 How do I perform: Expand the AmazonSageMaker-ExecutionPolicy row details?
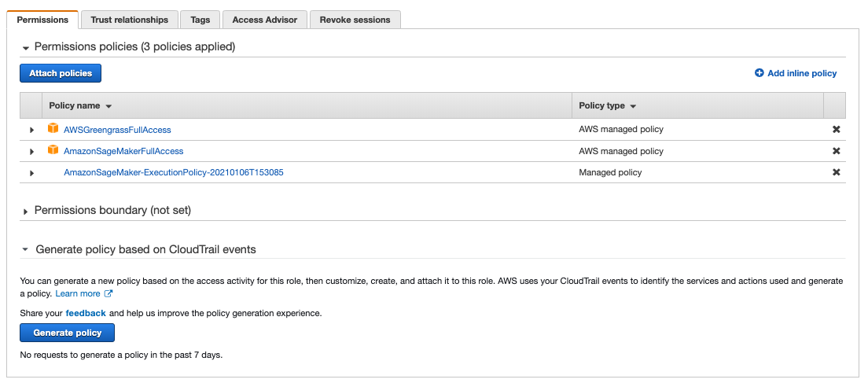(x=31, y=173)
